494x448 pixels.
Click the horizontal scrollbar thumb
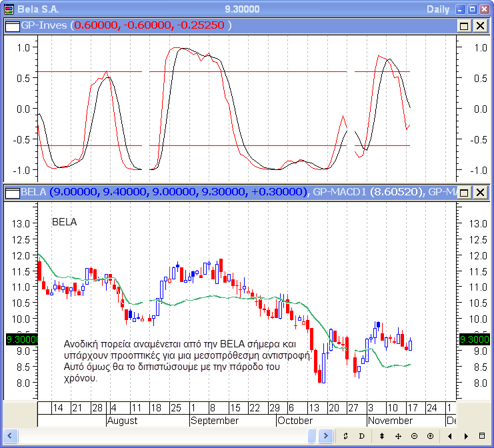(x=312, y=436)
